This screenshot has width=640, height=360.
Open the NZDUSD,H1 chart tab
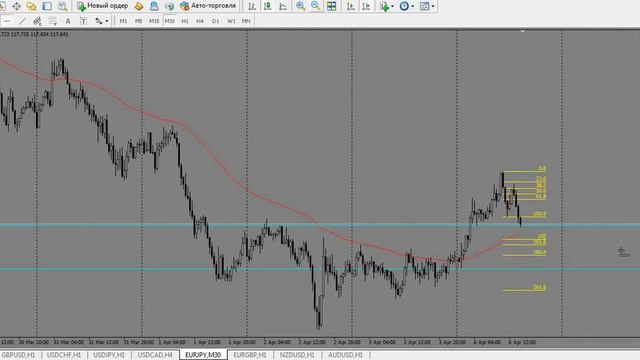tap(297, 355)
